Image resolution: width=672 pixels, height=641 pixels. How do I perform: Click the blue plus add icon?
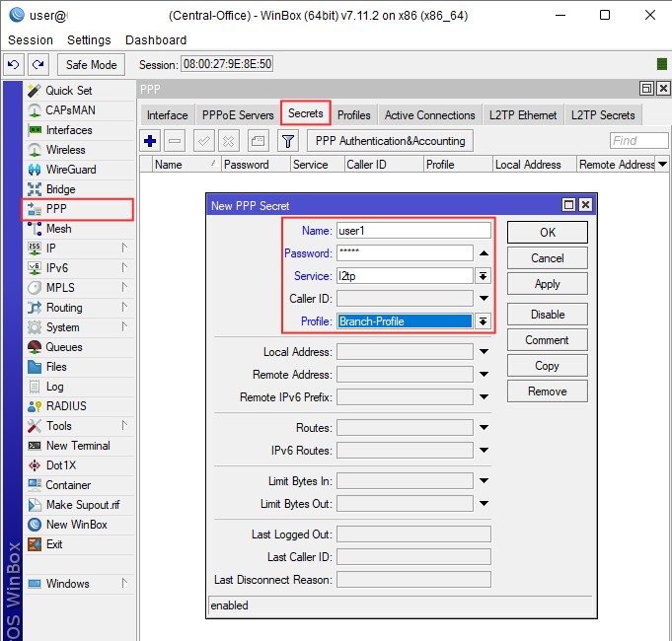[150, 141]
